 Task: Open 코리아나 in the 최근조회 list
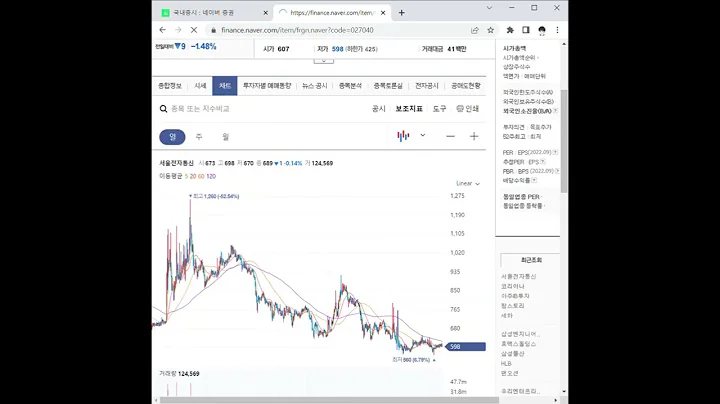pos(512,286)
